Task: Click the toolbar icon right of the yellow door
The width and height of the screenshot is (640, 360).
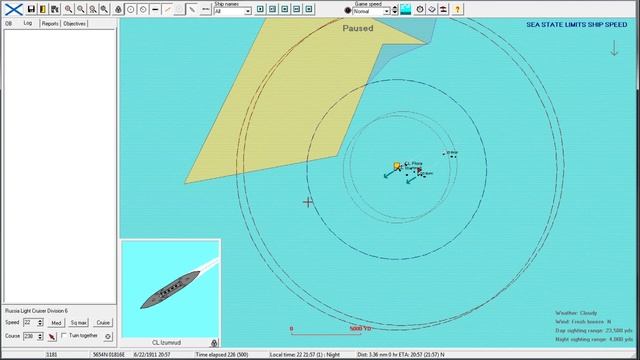Action: (55, 9)
